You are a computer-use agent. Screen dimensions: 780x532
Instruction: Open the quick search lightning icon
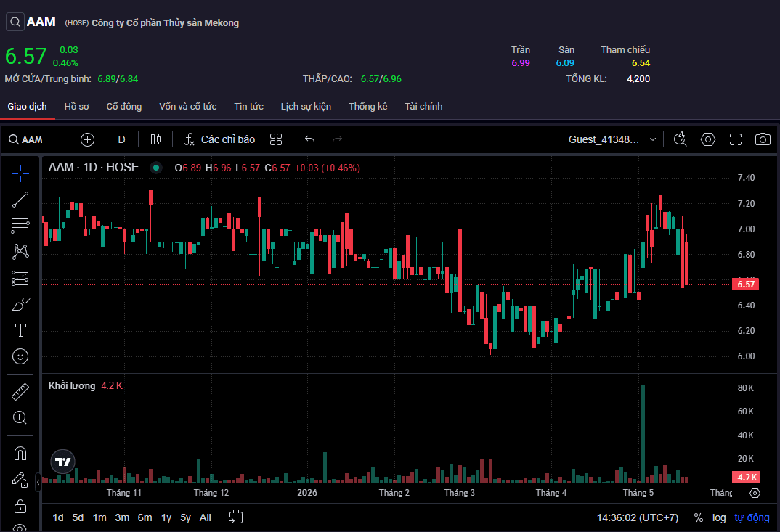click(x=680, y=139)
